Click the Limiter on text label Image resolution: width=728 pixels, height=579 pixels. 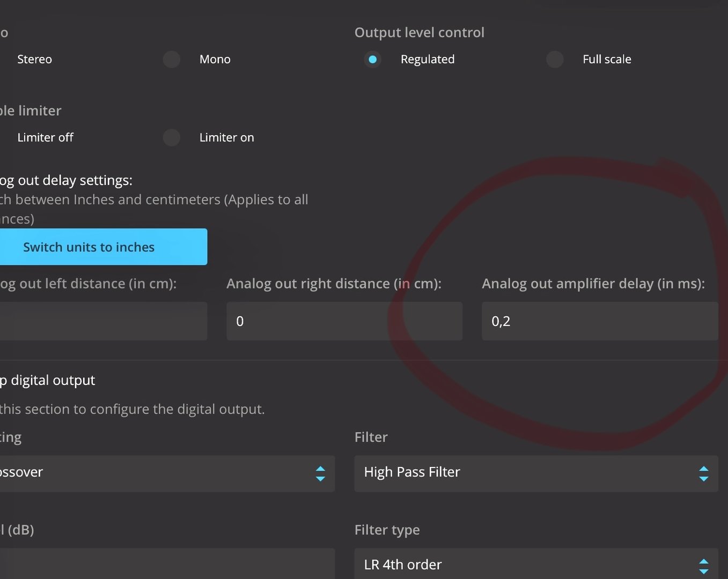click(x=226, y=138)
